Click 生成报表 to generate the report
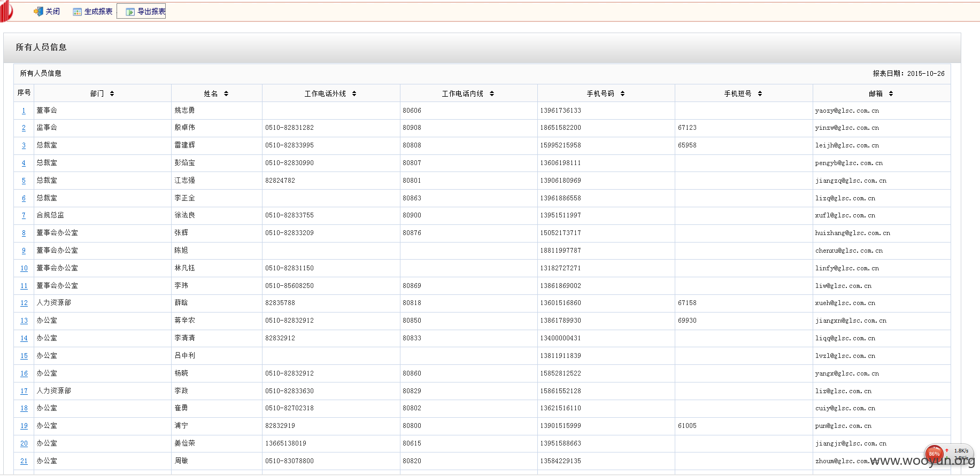This screenshot has width=980, height=476. click(x=92, y=11)
